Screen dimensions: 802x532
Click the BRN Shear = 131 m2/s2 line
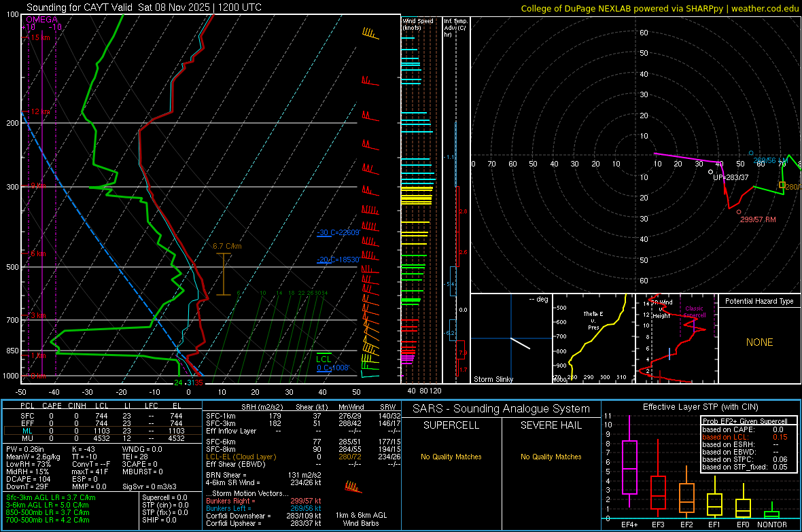pos(264,475)
